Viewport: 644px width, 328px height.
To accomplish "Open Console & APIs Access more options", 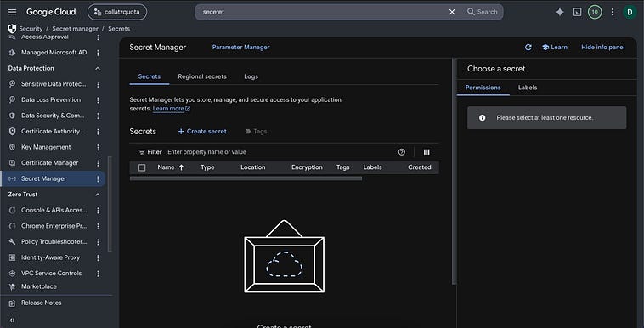I will [x=98, y=210].
